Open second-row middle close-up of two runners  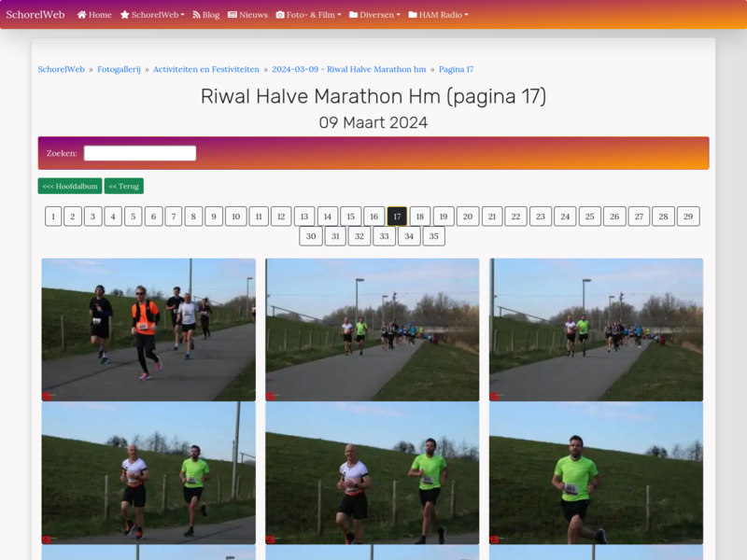[372, 473]
